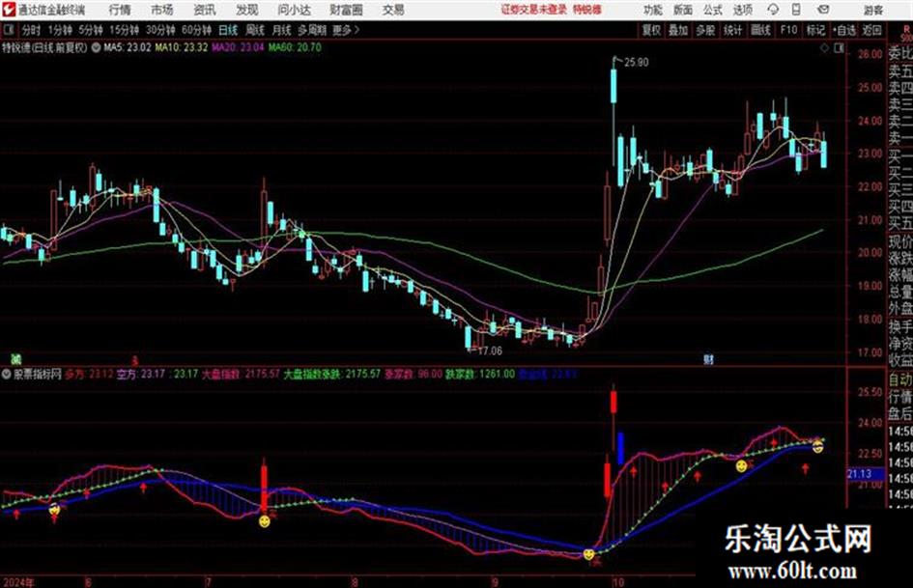Click the 叠加 overlay button
This screenshot has width=913, height=588.
[678, 30]
